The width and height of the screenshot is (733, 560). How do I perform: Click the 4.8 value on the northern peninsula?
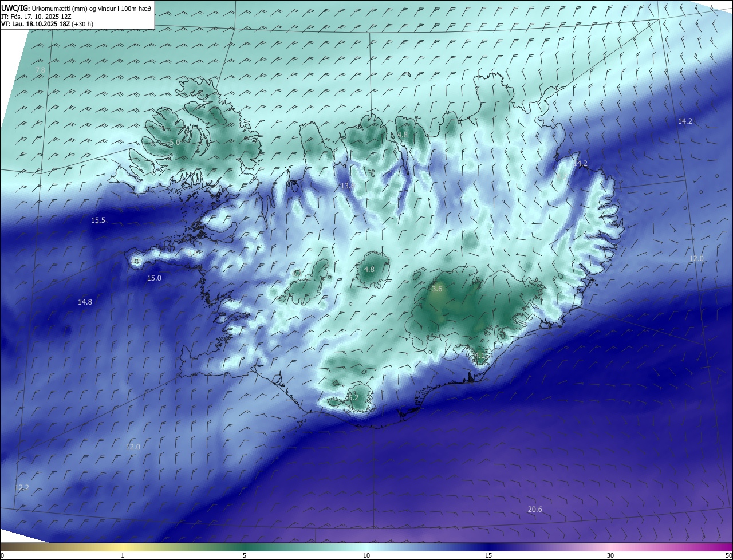402,135
